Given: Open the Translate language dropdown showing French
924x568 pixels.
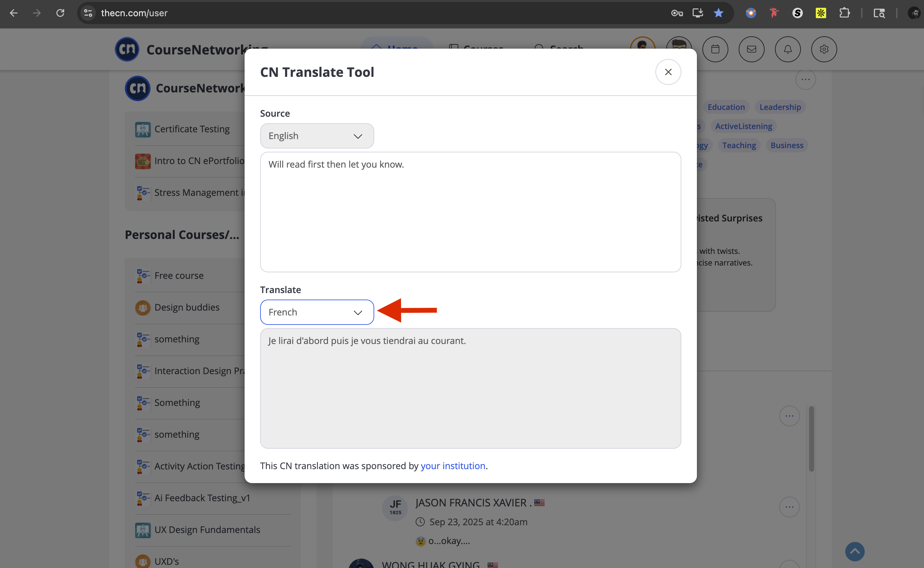Looking at the screenshot, I should [317, 312].
